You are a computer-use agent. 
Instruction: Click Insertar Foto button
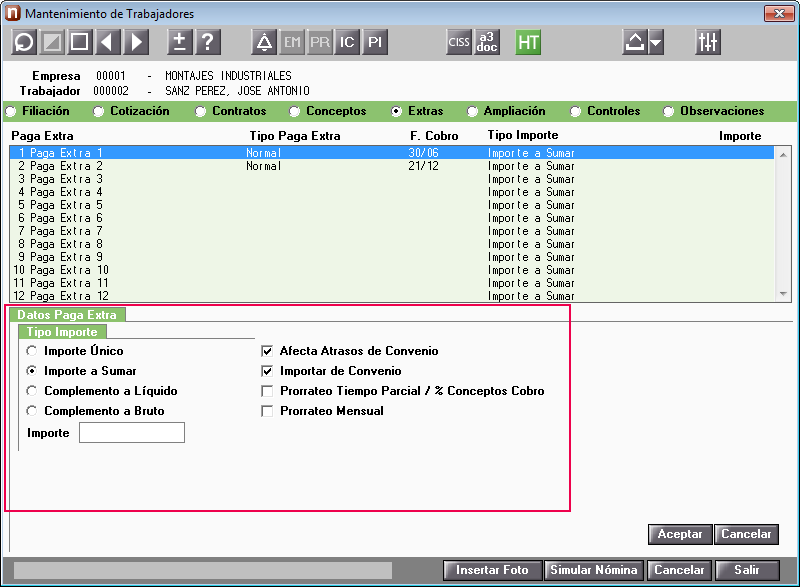[492, 570]
